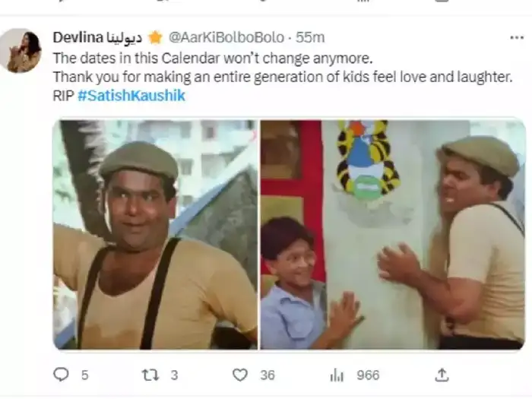Click the "RIP" text before hashtag
The height and width of the screenshot is (399, 532).
[x=64, y=96]
